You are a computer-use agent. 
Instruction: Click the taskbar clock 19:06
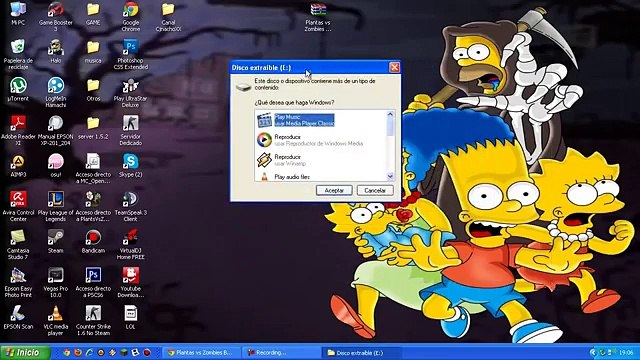[x=627, y=353]
